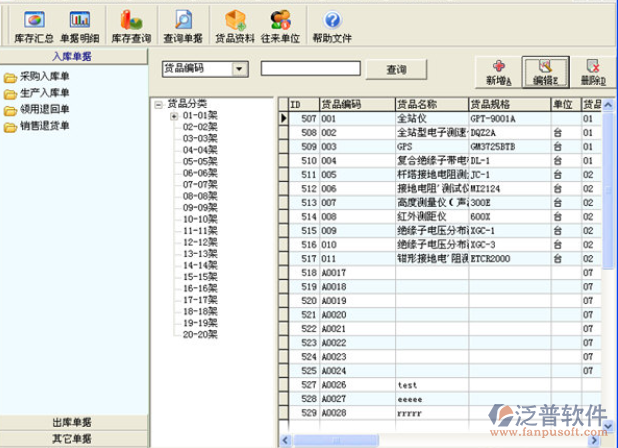This screenshot has height=448, width=618.
Task: Open the 库存汇总 inventory summary icon
Action: pos(34,26)
